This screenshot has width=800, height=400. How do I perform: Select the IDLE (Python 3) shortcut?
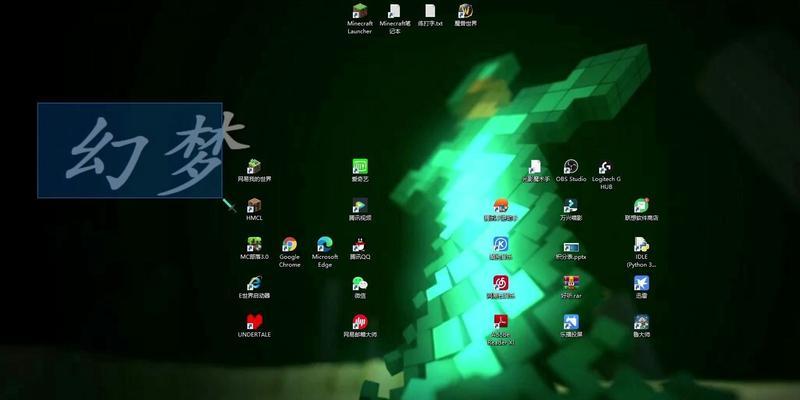[x=641, y=252]
